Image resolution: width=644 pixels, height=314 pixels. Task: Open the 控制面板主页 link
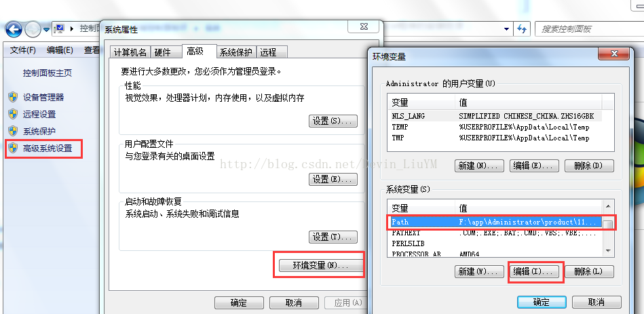click(x=48, y=73)
